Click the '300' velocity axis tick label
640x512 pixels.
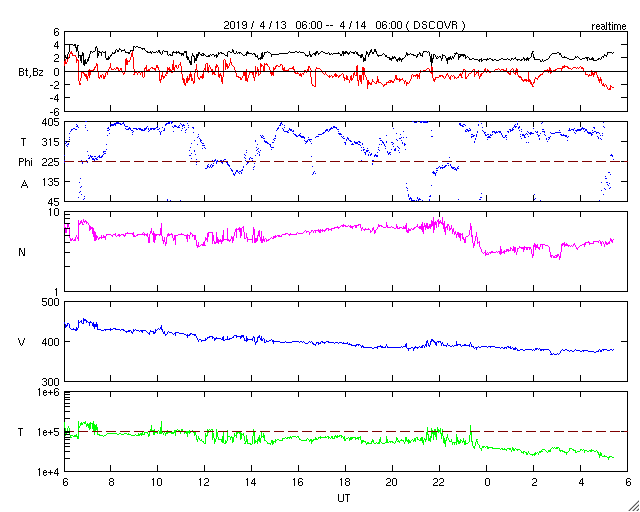point(51,382)
